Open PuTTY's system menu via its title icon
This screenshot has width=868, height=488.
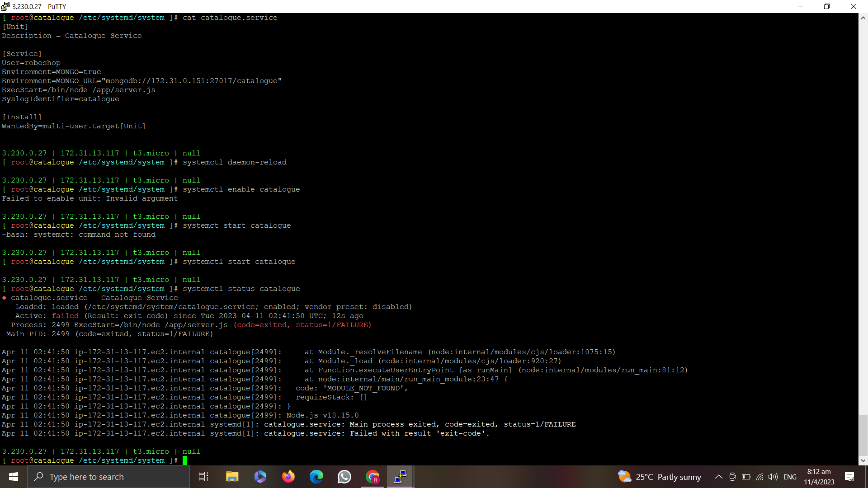(x=5, y=6)
